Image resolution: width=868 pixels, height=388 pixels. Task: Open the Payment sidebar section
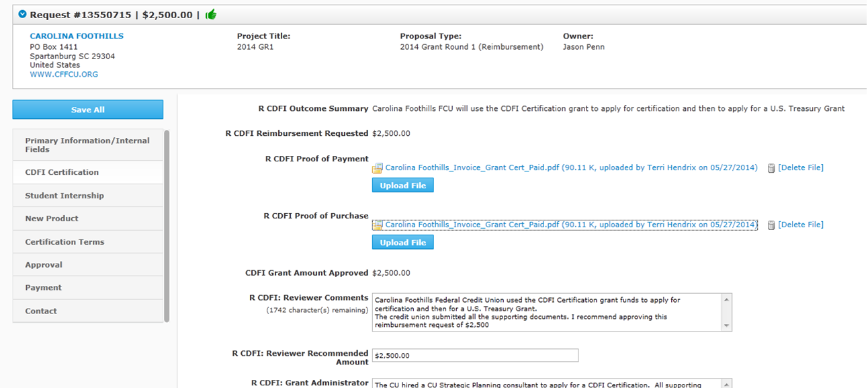[43, 288]
